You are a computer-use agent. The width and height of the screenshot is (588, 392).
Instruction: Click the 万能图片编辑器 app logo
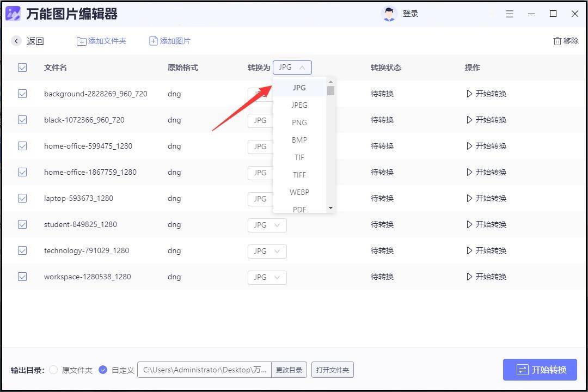tap(13, 13)
